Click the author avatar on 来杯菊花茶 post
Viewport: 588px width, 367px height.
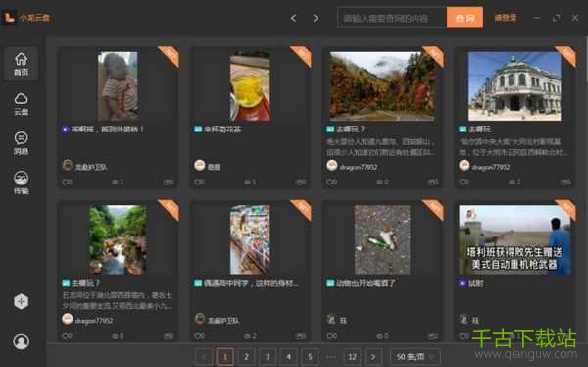200,165
